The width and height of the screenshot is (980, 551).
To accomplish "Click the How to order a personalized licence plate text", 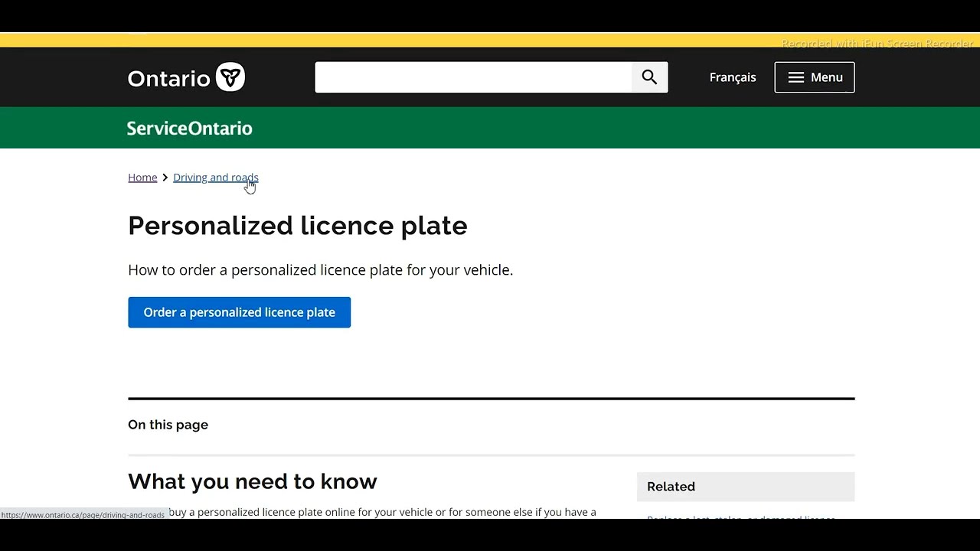I will coord(321,270).
